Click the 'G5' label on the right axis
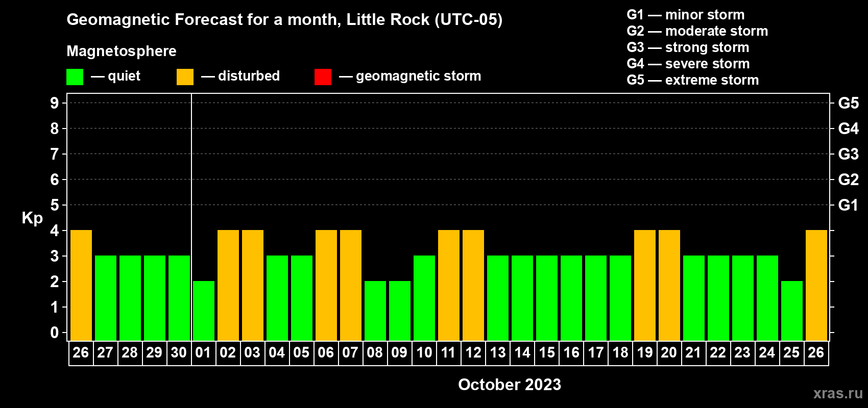This screenshot has width=868, height=408. pyautogui.click(x=849, y=103)
